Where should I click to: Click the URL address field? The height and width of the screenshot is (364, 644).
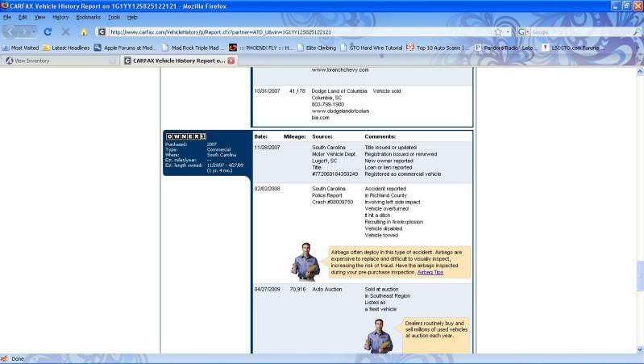point(300,31)
